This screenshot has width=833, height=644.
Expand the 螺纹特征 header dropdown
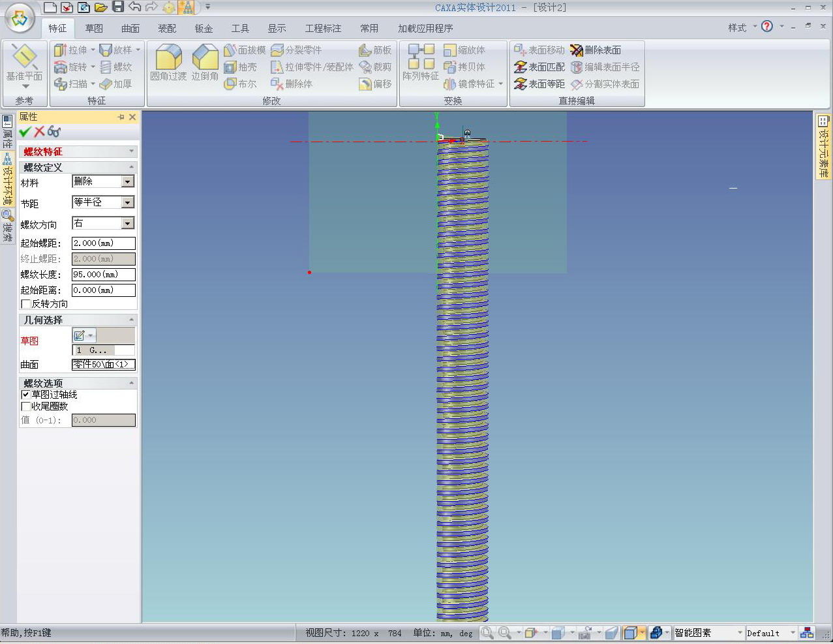pyautogui.click(x=131, y=151)
